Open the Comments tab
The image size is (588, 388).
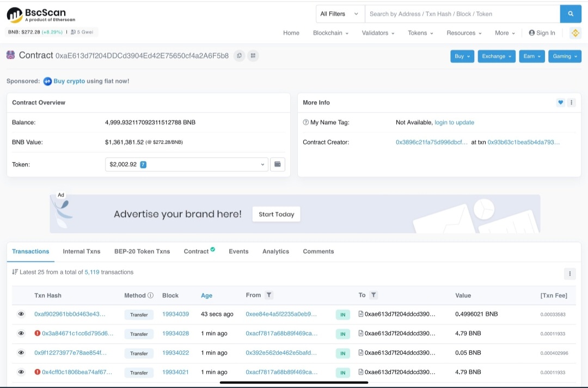pyautogui.click(x=318, y=251)
